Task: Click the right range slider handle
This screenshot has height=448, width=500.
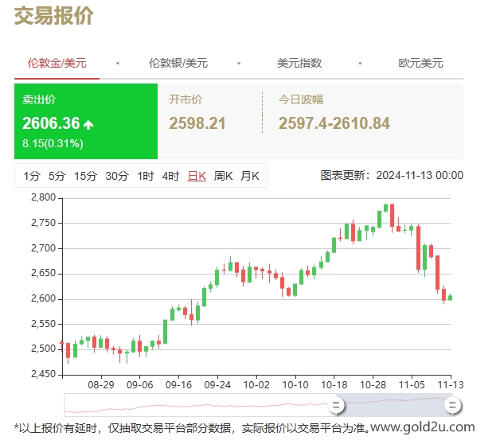Action: pos(452,405)
